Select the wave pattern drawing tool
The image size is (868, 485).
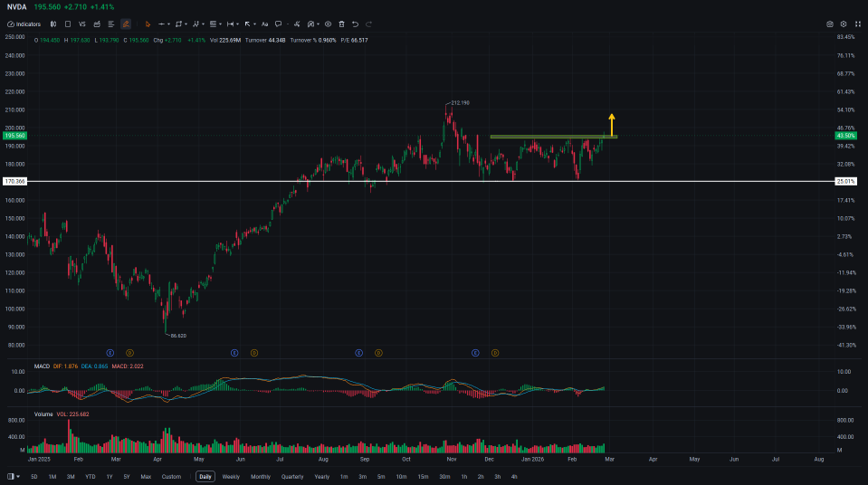point(196,24)
